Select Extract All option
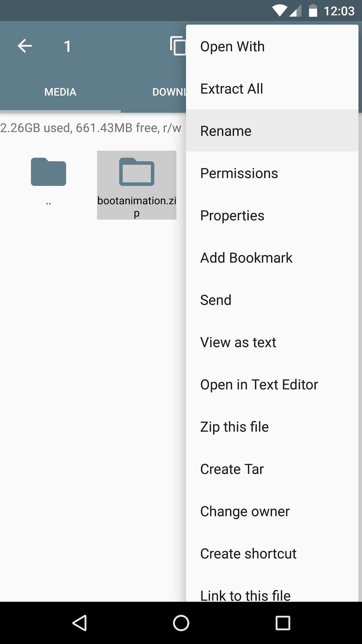The image size is (362, 644). click(x=272, y=89)
